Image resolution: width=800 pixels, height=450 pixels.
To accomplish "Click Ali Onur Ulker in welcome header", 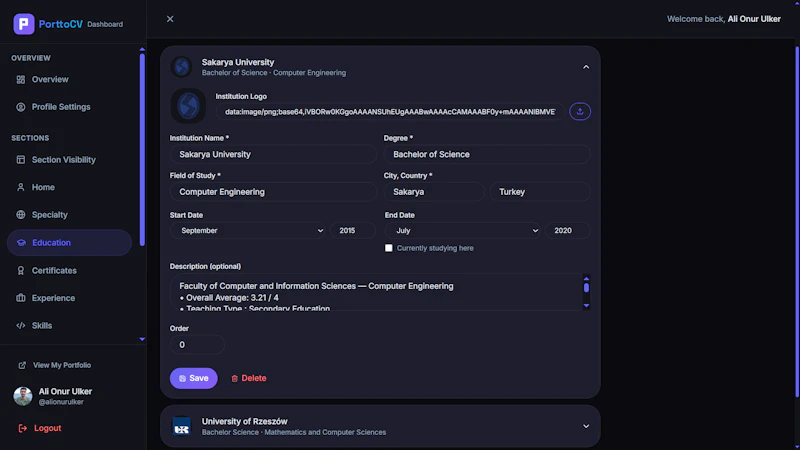I will [x=754, y=19].
